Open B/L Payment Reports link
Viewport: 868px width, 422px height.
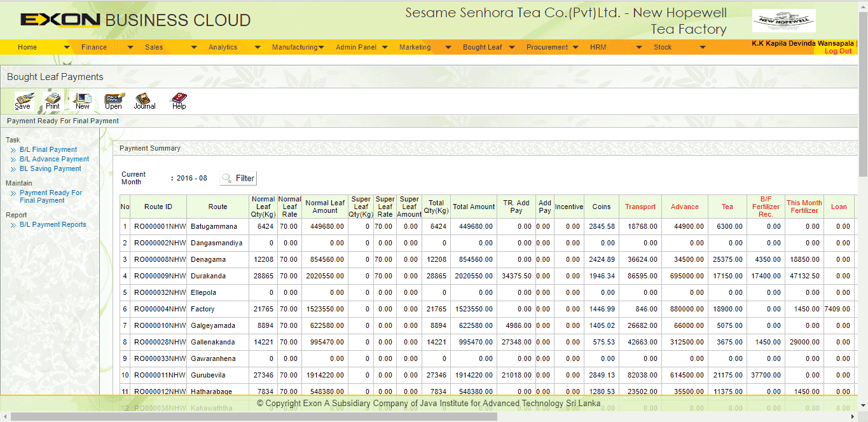(53, 225)
